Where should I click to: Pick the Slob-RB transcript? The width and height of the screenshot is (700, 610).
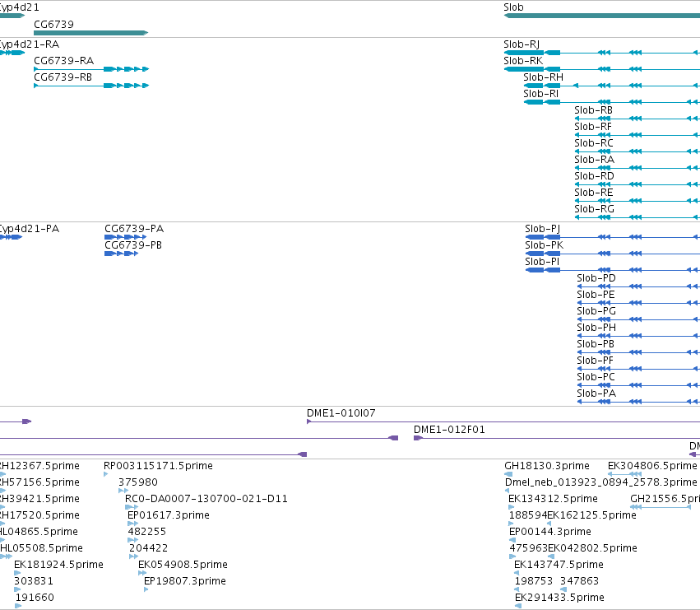click(x=637, y=119)
